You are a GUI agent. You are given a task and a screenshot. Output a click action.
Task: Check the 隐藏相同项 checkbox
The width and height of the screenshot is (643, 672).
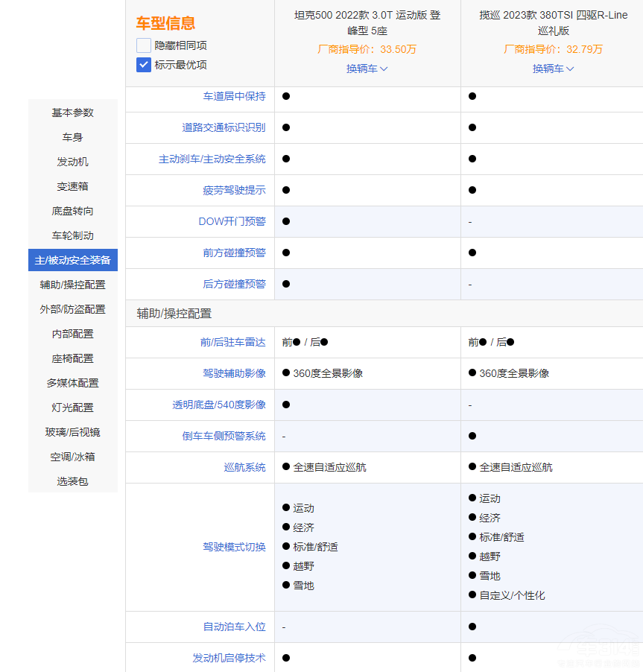[x=142, y=45]
